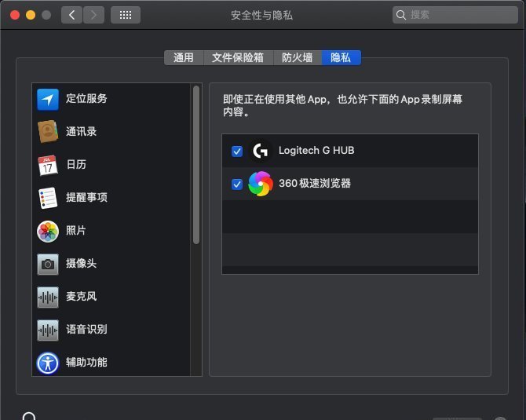Viewport: 526px width, 420px height.
Task: Select the 定位服务 location arrow icon
Action: (48, 99)
